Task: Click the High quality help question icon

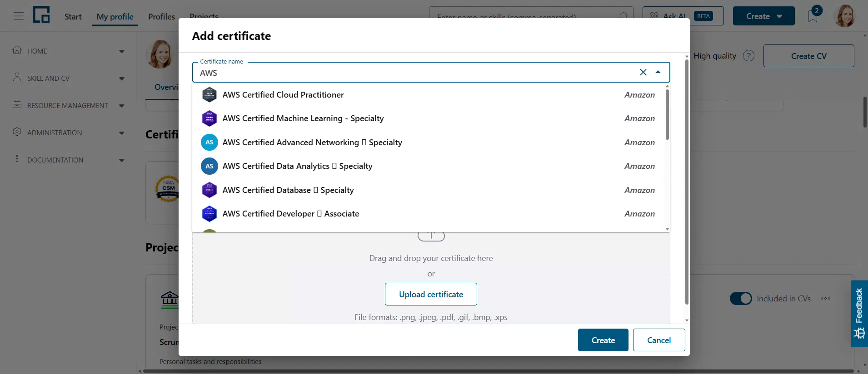Action: [748, 56]
